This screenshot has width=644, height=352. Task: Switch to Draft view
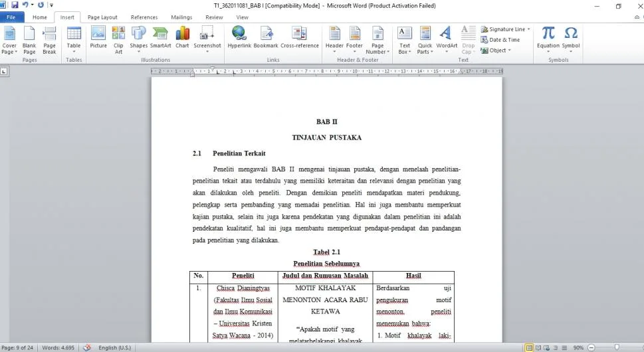tap(564, 347)
